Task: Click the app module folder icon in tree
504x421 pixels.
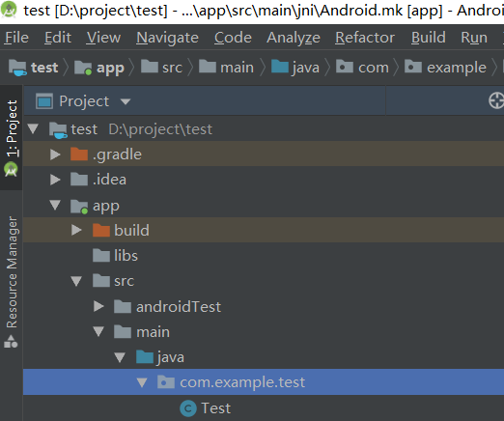Action: [79, 207]
